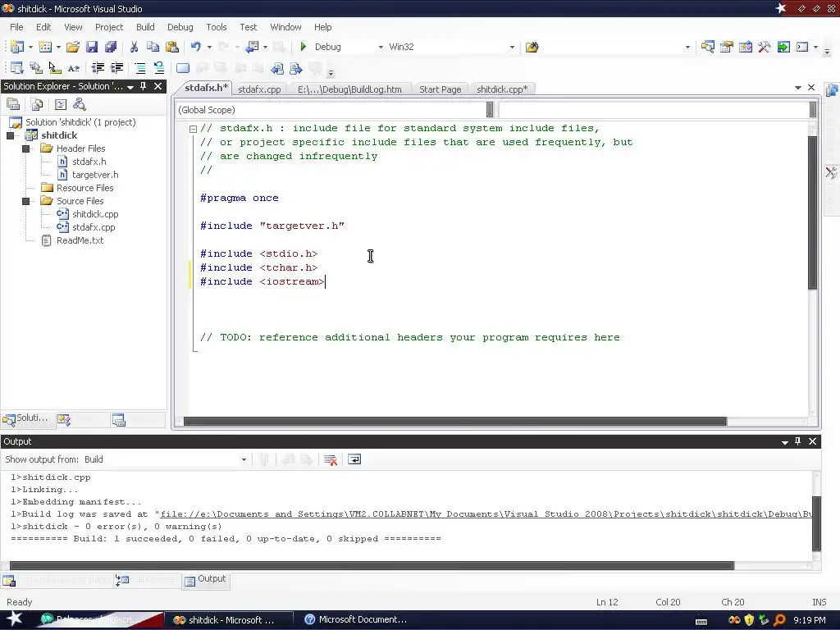The image size is (840, 630).
Task: Open the Solution Explorer window position dropdown
Action: tap(130, 87)
